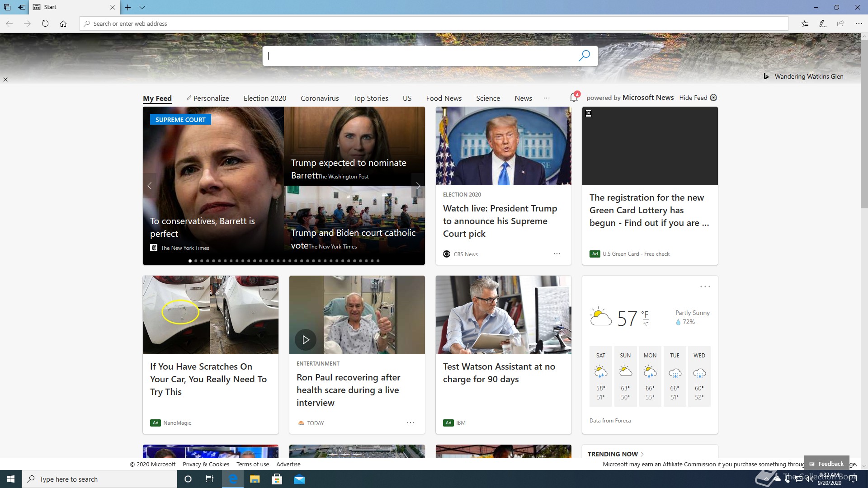The height and width of the screenshot is (488, 868).
Task: Select the My Feed tab
Action: coord(157,98)
